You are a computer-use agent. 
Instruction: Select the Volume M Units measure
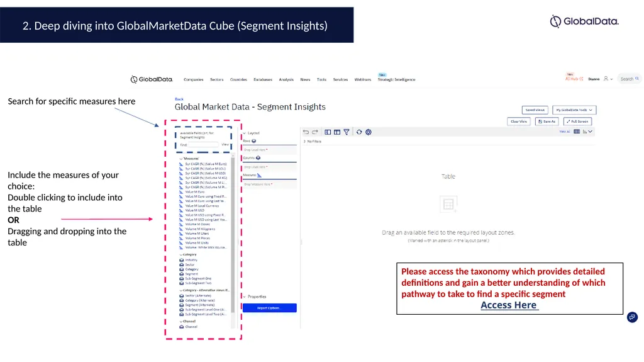(x=197, y=243)
